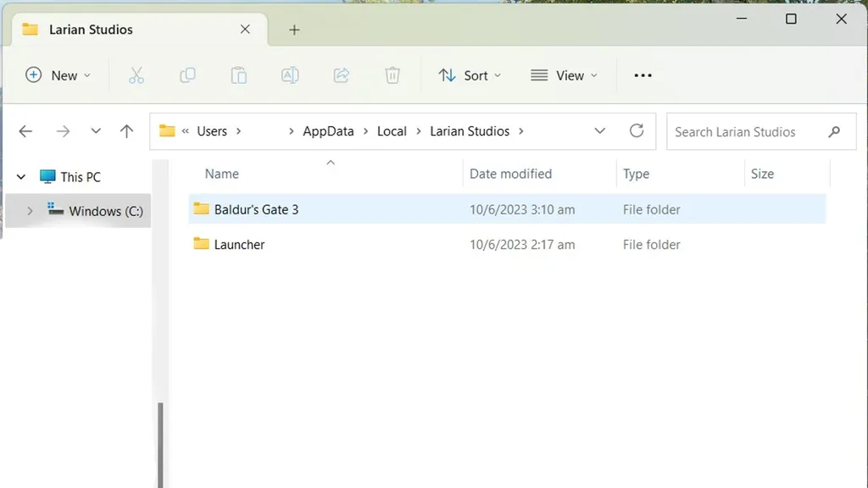Click Larian Studios breadcrumb segment

click(x=470, y=131)
